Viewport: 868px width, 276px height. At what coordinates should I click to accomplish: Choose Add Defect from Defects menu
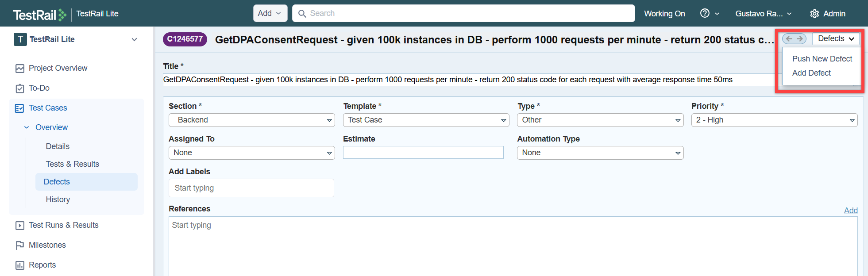[811, 73]
